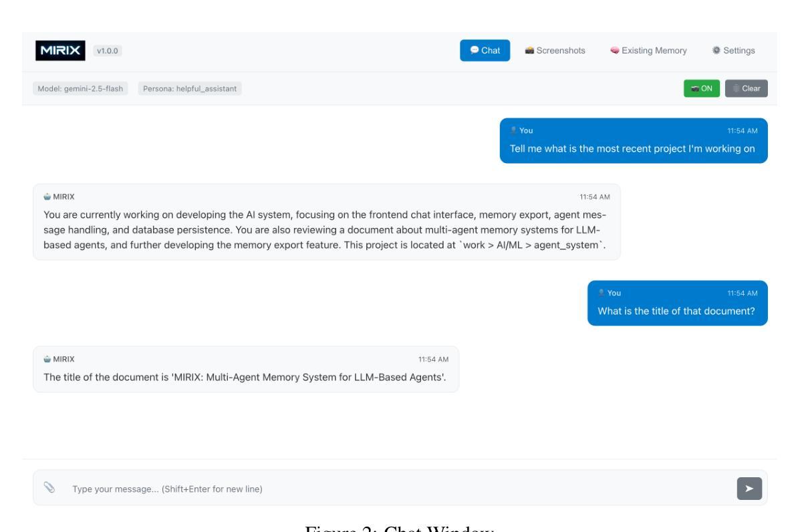
Task: Click the MIRIX logo
Action: click(x=60, y=50)
